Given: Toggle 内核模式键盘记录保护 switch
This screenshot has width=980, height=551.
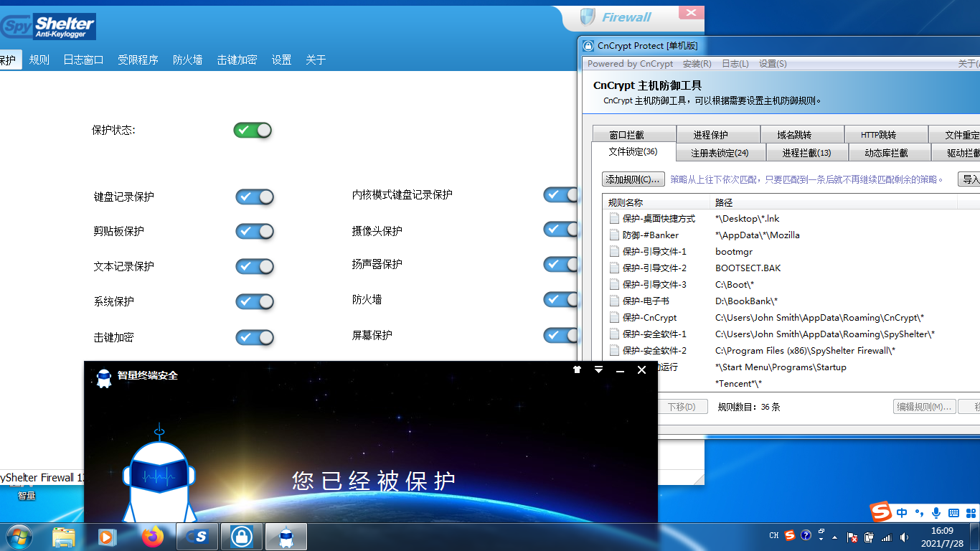Looking at the screenshot, I should pyautogui.click(x=560, y=194).
